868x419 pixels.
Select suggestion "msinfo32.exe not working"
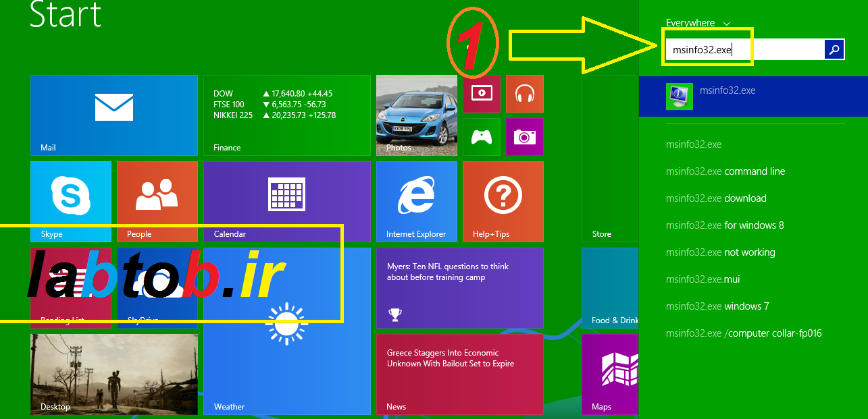[x=721, y=252]
